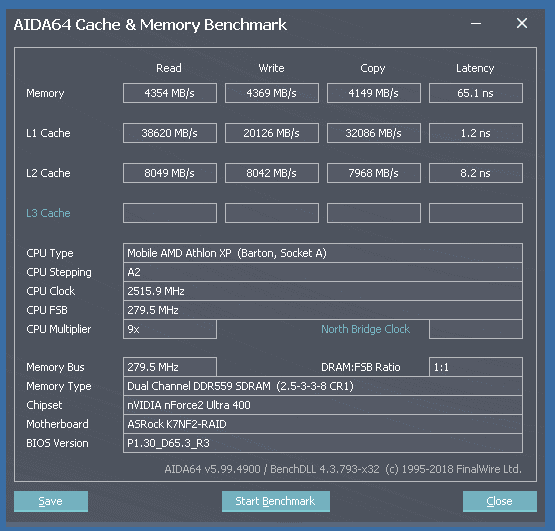Click the AIDA64 Cache & Memory Benchmark title
This screenshot has height=531, width=555.
(150, 25)
